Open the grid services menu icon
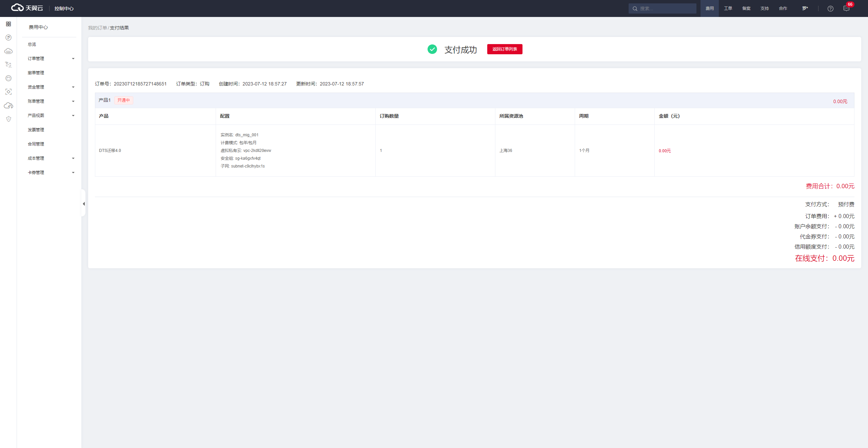Screen dimensions: 868x448 8,24
